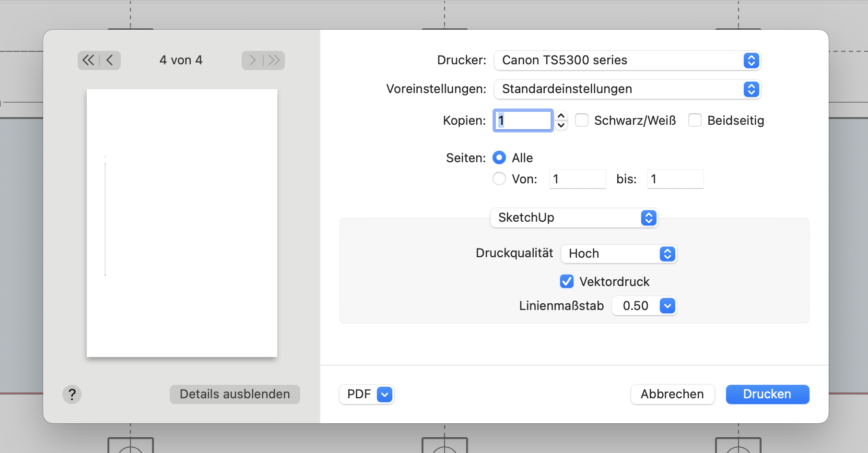This screenshot has width=868, height=453.
Task: Open the Linienmaßstab 0.50 combo box
Action: click(668, 306)
